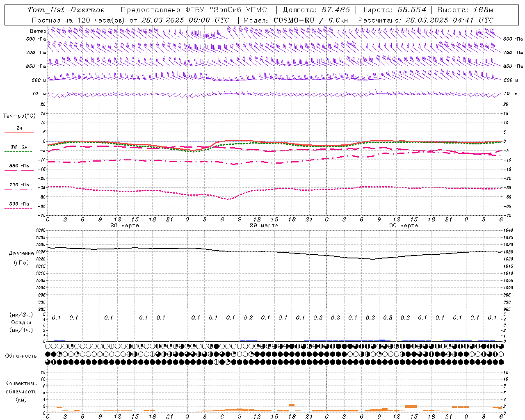Click the '30 марта' date label
Screen dimensions: 525x420
coord(404,226)
